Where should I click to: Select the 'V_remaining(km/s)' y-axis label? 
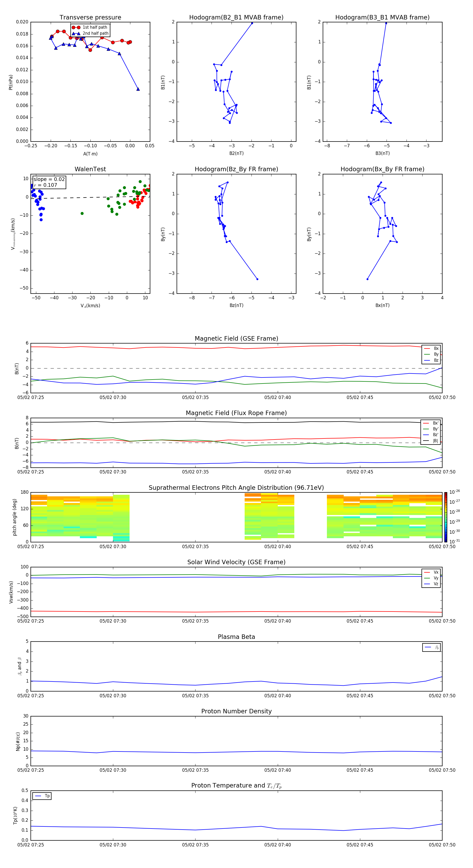(x=13, y=234)
